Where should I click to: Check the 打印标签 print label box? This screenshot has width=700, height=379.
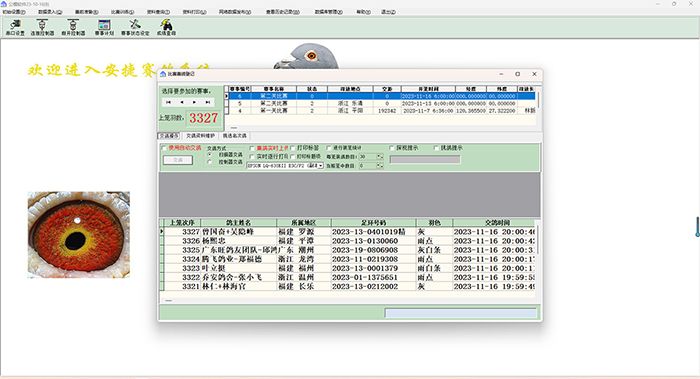293,148
